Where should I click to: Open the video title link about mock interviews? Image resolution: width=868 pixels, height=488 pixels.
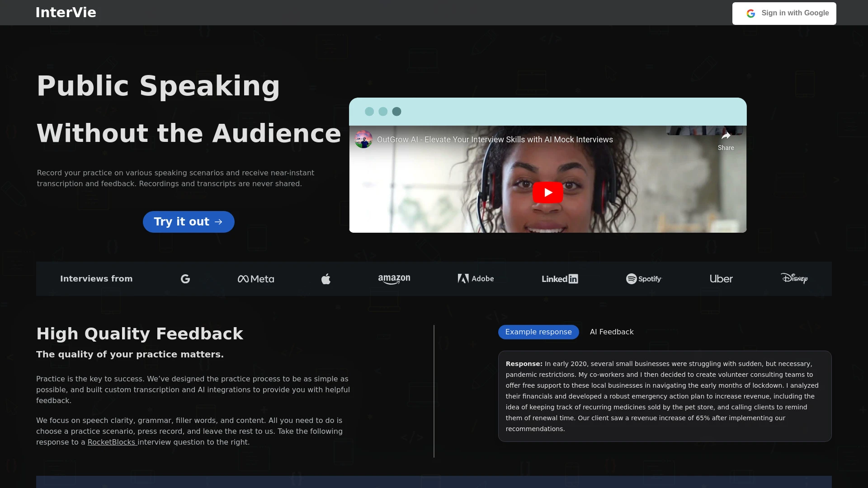(495, 140)
